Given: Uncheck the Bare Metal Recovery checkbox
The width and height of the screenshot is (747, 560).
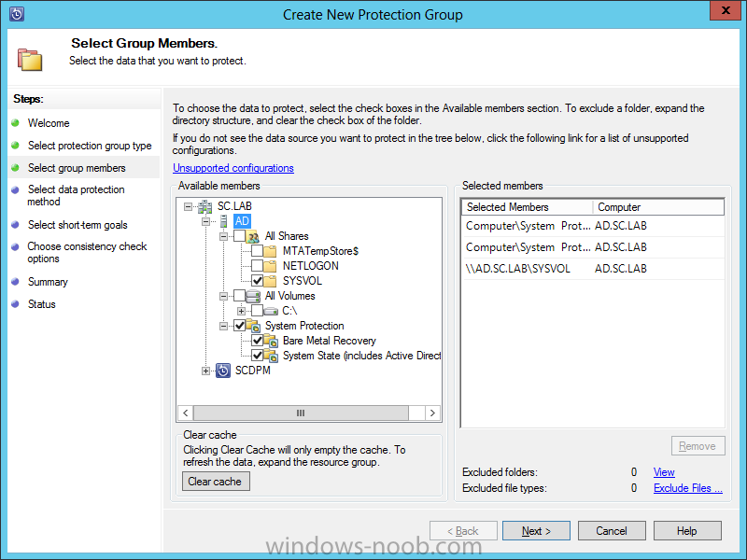Looking at the screenshot, I should click(x=257, y=341).
